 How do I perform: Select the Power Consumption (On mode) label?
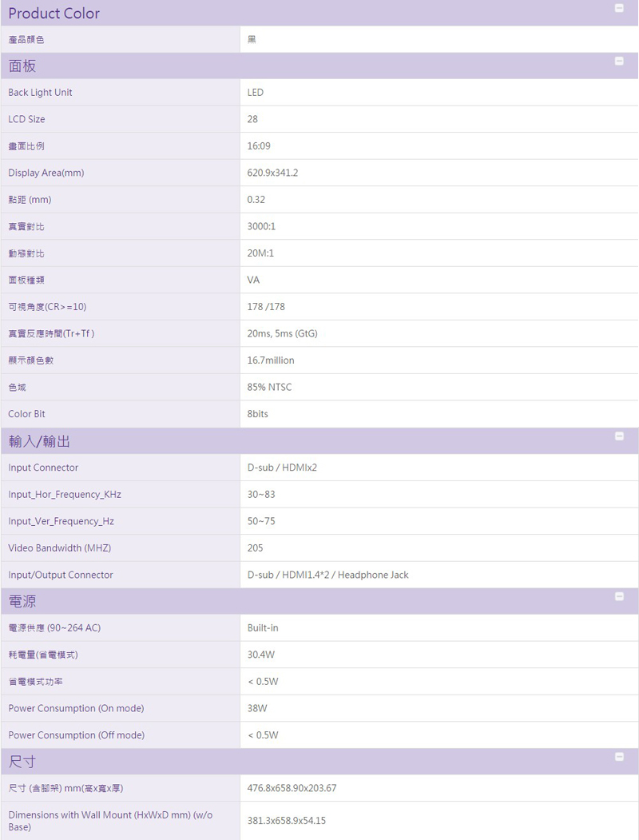click(76, 708)
